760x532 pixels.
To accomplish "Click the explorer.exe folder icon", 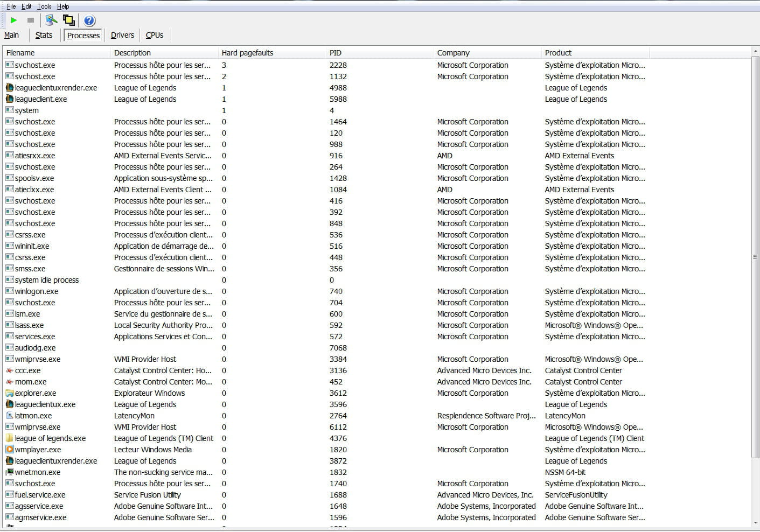I will click(10, 393).
